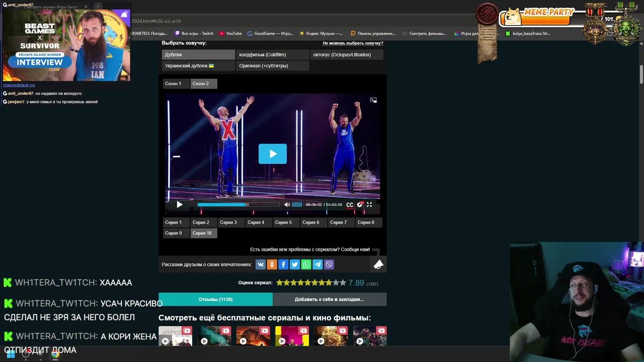Share the series on Odnoklassniki
The width and height of the screenshot is (644, 362).
point(272,264)
